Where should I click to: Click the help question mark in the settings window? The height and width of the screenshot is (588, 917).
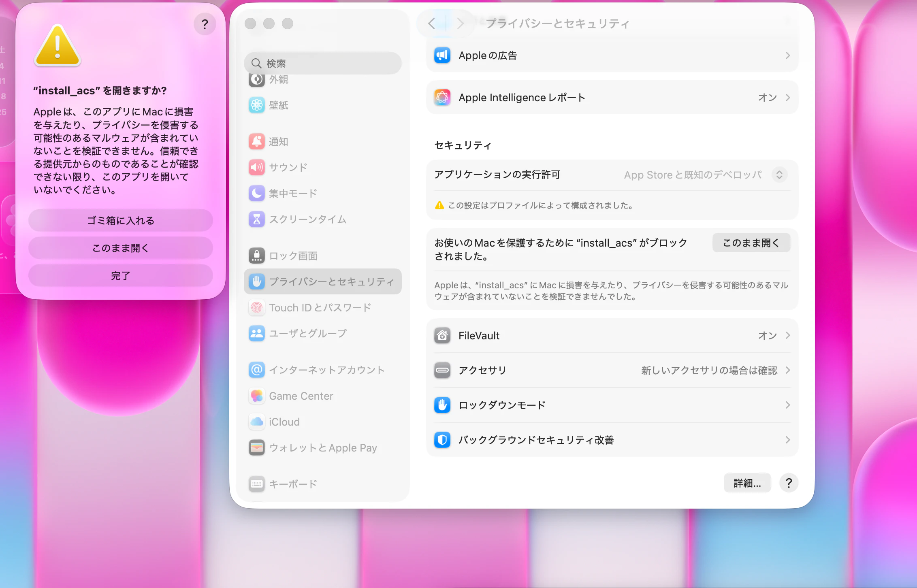coord(789,483)
